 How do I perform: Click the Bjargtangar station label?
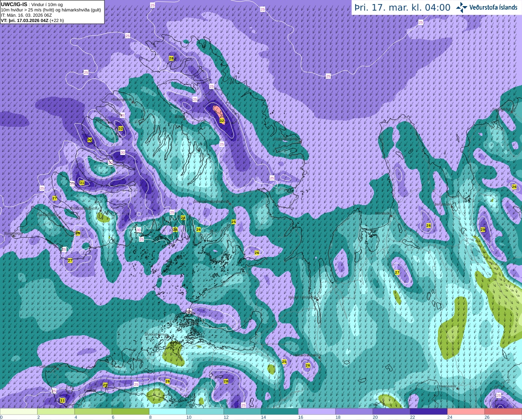13,233
